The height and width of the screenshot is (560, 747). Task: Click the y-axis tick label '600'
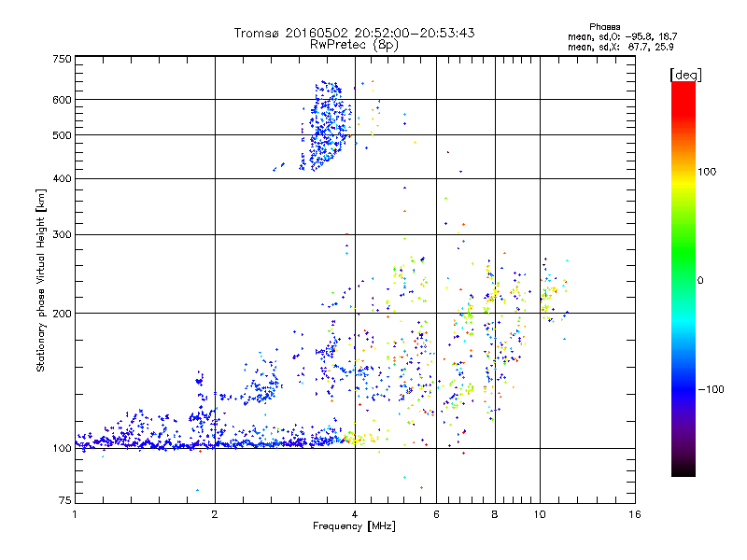(62, 100)
